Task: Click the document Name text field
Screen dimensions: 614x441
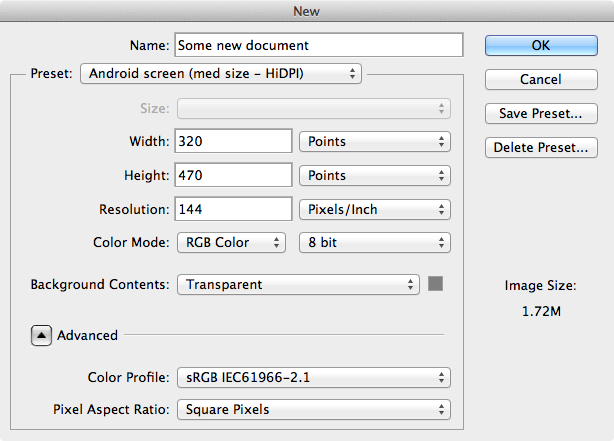Action: click(318, 45)
